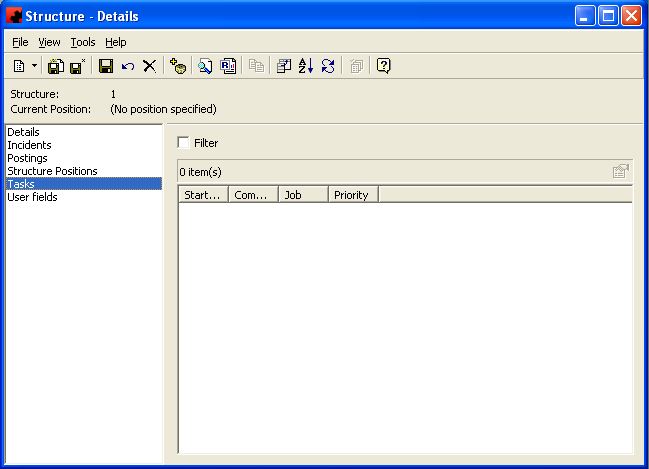The image size is (649, 469).
Task: Select User fields in the left list
Action: pyautogui.click(x=32, y=197)
